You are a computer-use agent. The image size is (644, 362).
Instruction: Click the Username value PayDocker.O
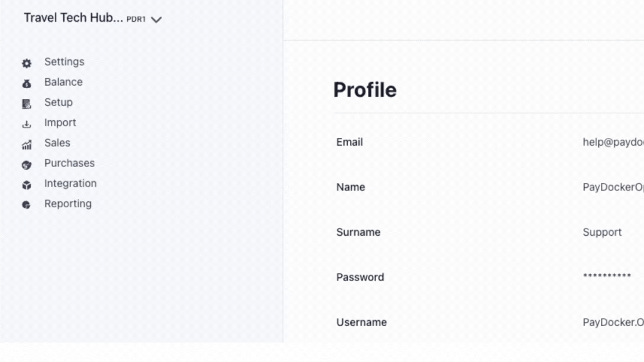coord(612,322)
